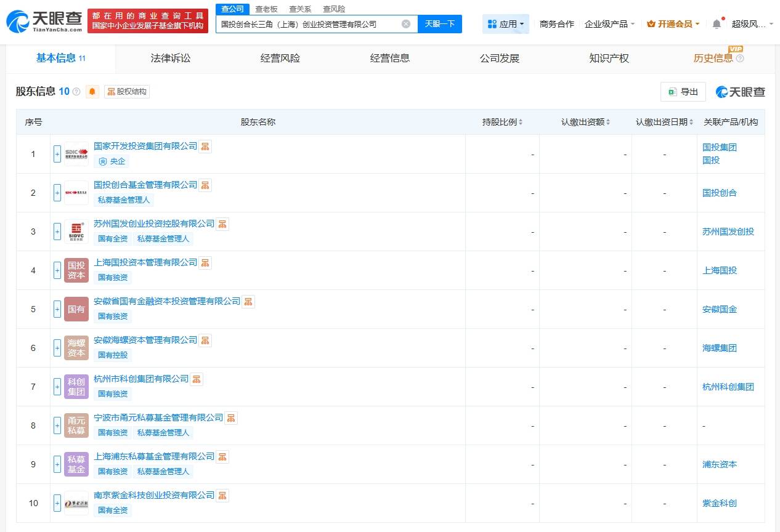Open equity structure icon for 苏州国发创业投资控股有限公司
780x532 pixels.
(222, 224)
